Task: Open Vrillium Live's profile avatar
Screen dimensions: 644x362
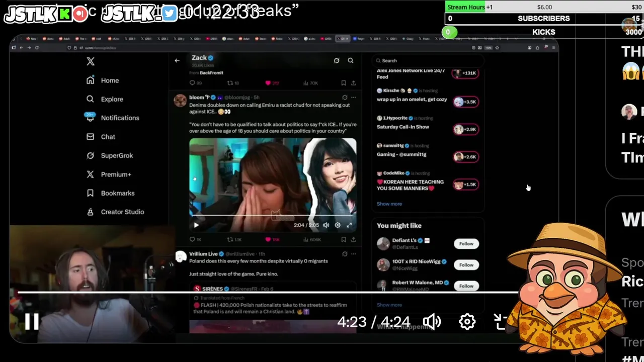Action: coord(180,257)
